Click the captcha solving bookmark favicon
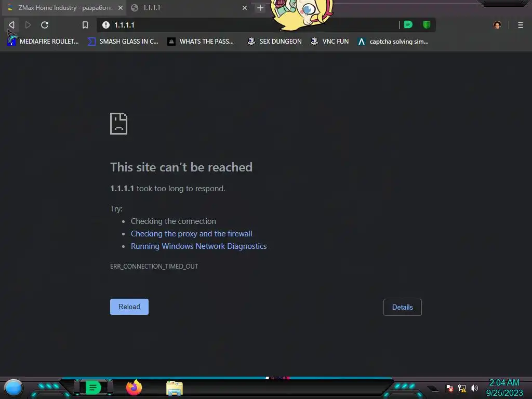 pos(362,42)
